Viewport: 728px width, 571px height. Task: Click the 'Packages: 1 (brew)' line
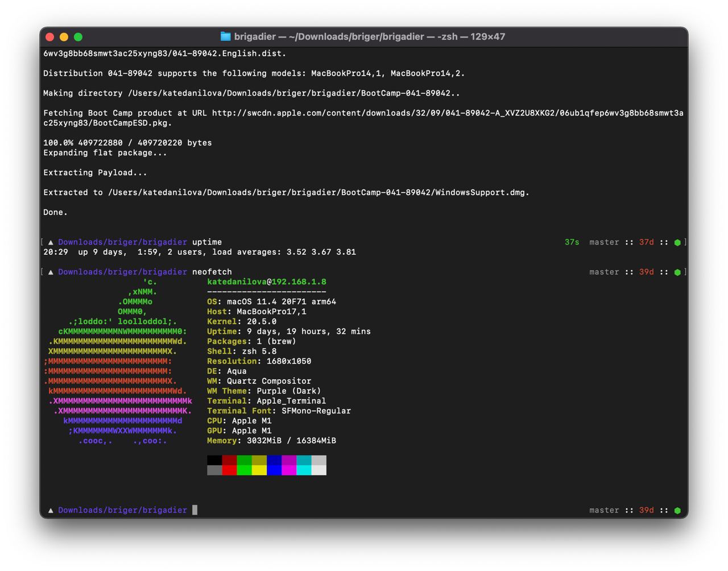[x=251, y=342]
